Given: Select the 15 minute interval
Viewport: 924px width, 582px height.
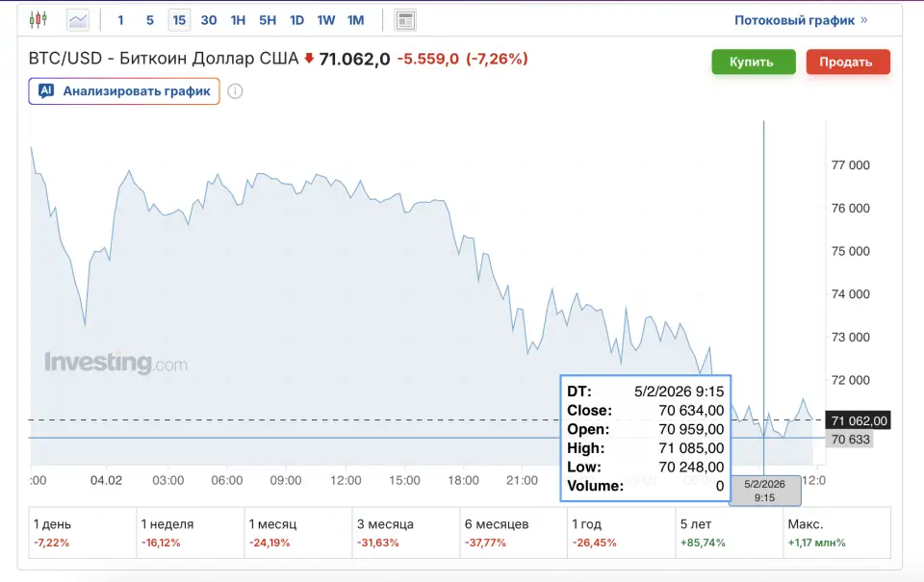Looking at the screenshot, I should (178, 20).
